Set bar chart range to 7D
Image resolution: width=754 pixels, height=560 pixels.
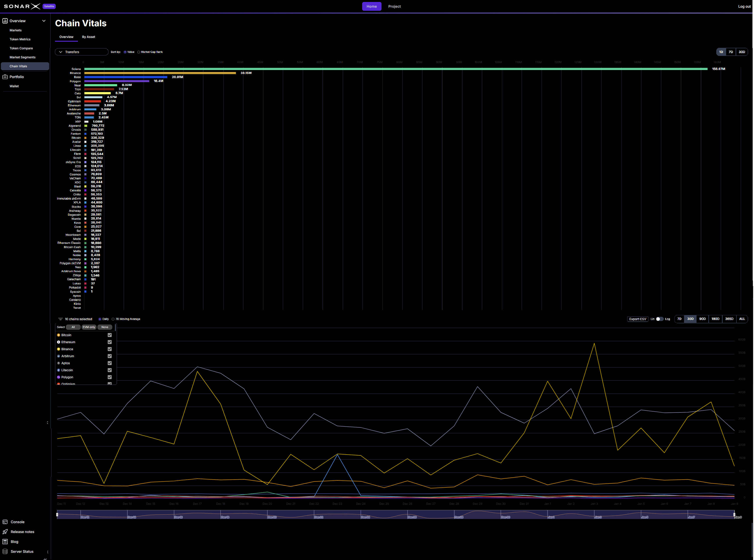[731, 52]
